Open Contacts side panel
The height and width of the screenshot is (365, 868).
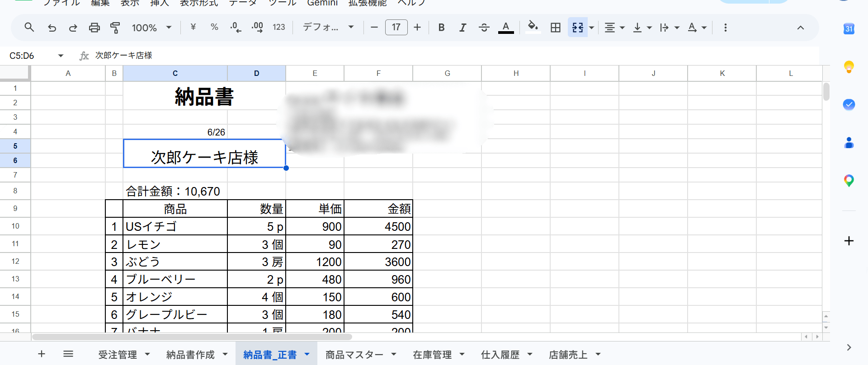849,143
